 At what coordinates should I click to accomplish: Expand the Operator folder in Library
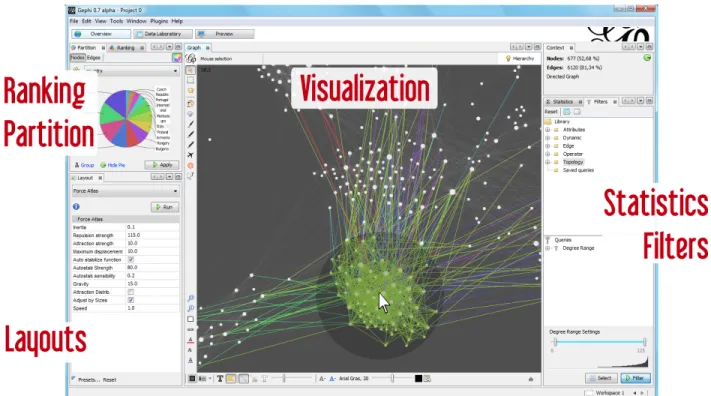tap(548, 154)
